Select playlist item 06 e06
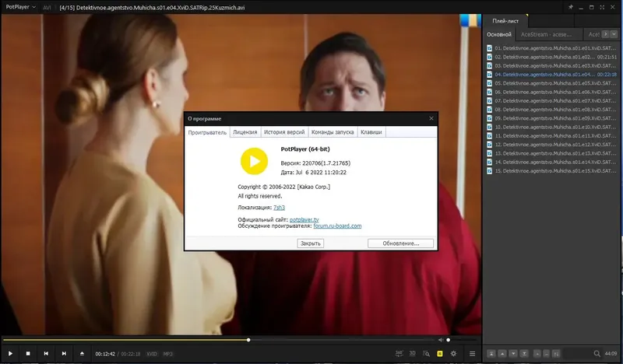Viewport: 623px width, 364px height. point(552,92)
